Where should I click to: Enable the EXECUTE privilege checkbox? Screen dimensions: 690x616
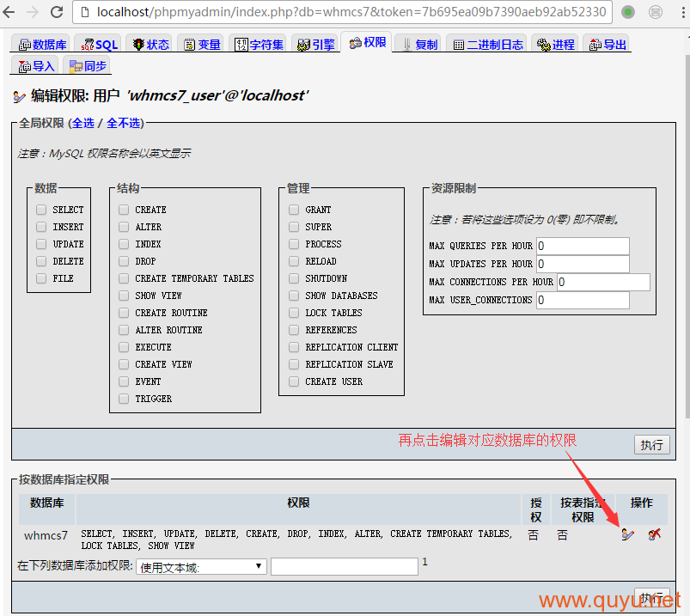click(124, 347)
